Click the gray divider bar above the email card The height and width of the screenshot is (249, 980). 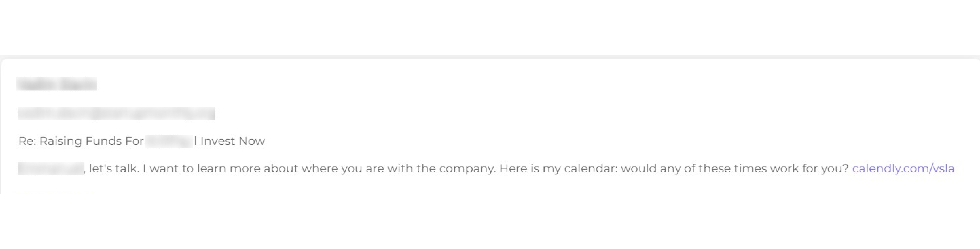[490, 57]
